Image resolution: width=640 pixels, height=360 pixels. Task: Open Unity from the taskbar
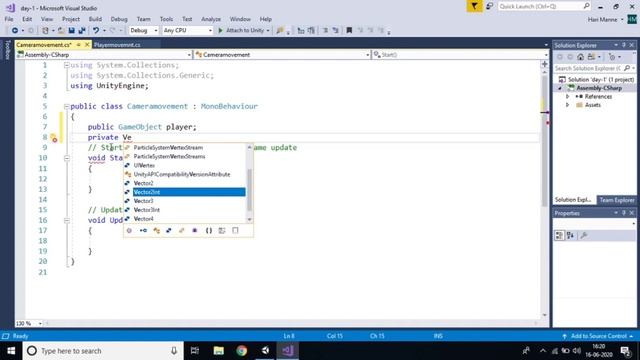tap(265, 351)
